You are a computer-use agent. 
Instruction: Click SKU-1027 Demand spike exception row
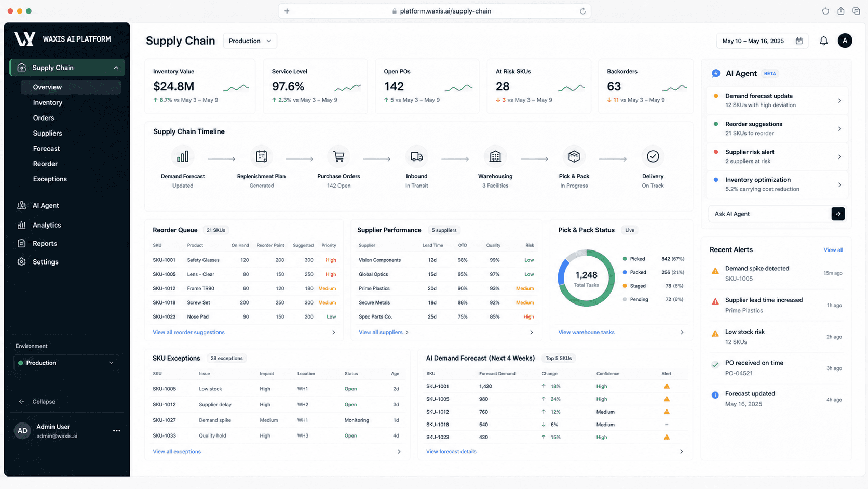tap(276, 420)
